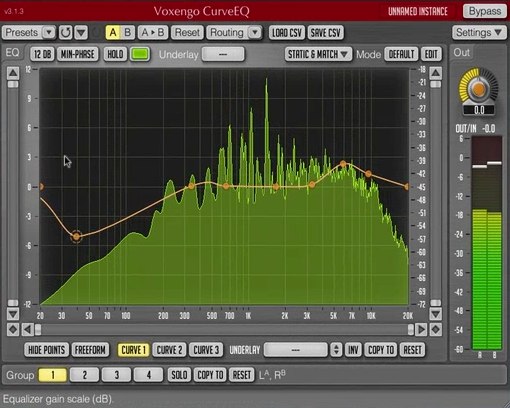Image resolution: width=510 pixels, height=408 pixels.
Task: Click the group Copy To button
Action: (210, 375)
